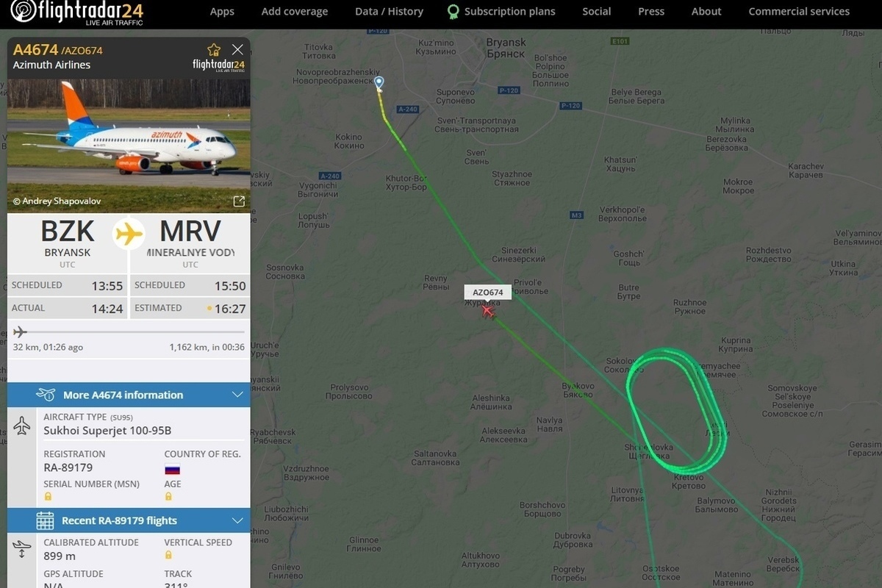Open the Apps menu
The height and width of the screenshot is (588, 882).
(222, 11)
